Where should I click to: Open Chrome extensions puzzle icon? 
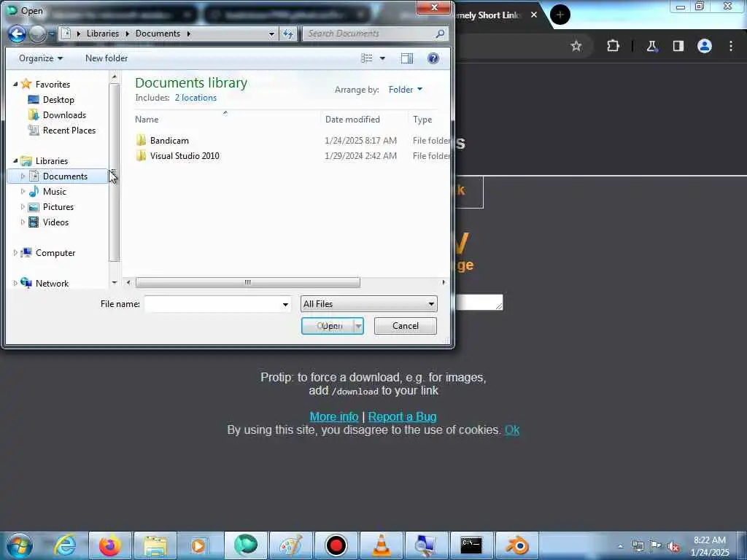pyautogui.click(x=613, y=46)
